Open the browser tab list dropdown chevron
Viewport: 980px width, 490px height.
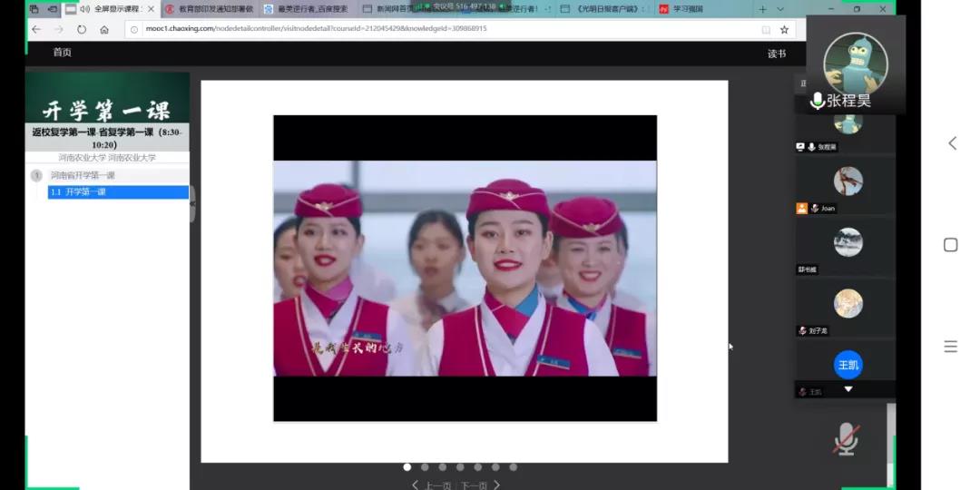[x=779, y=9]
